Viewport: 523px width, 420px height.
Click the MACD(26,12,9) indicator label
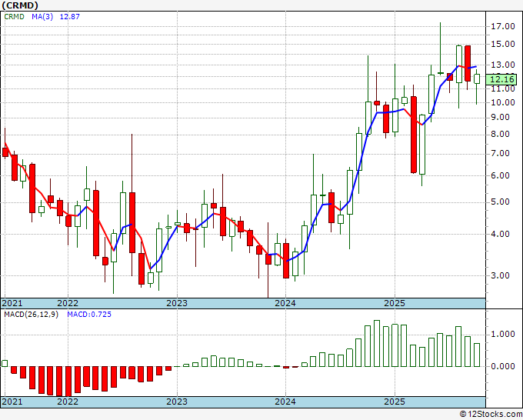click(32, 315)
